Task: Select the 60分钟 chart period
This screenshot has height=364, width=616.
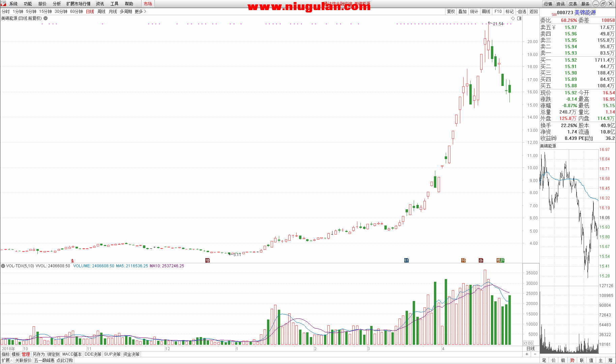Action: [x=77, y=11]
